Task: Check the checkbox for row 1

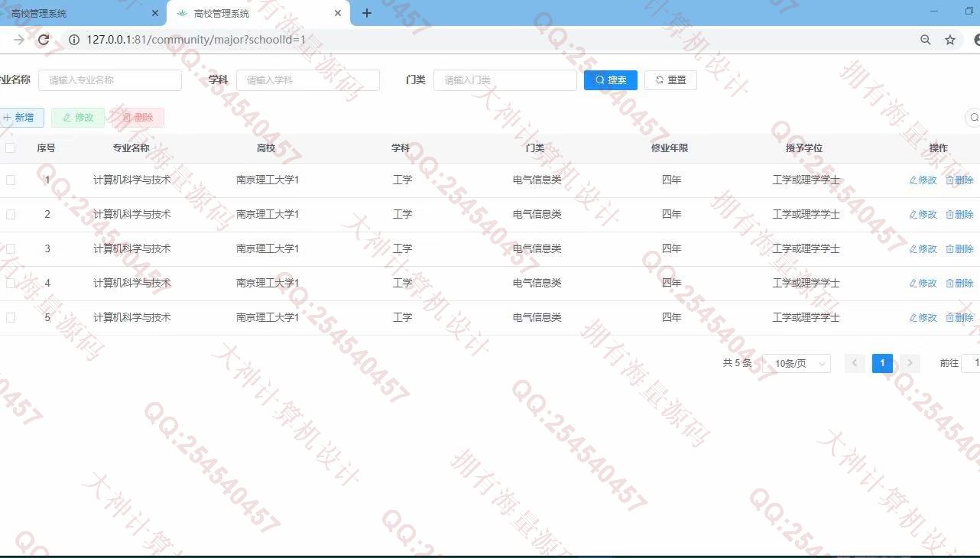Action: tap(11, 180)
